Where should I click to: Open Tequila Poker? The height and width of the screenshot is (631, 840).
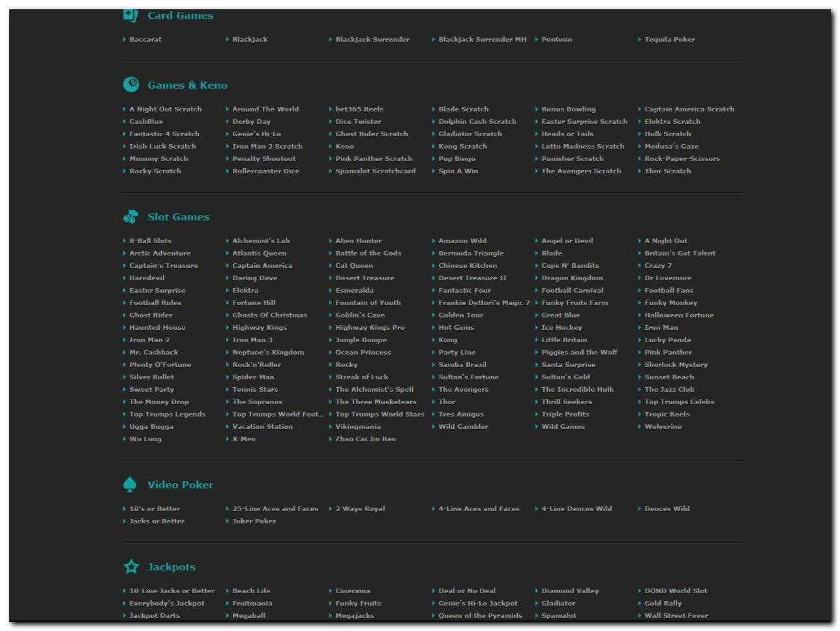(670, 40)
